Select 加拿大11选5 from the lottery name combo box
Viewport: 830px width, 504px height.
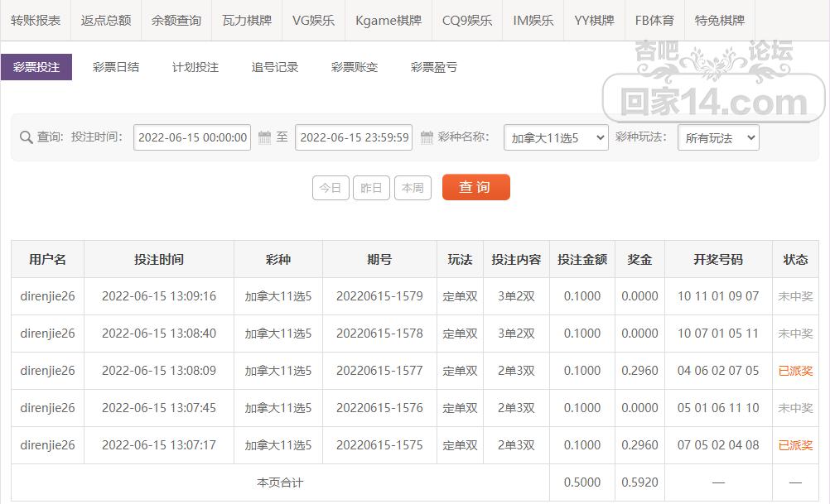coord(555,137)
